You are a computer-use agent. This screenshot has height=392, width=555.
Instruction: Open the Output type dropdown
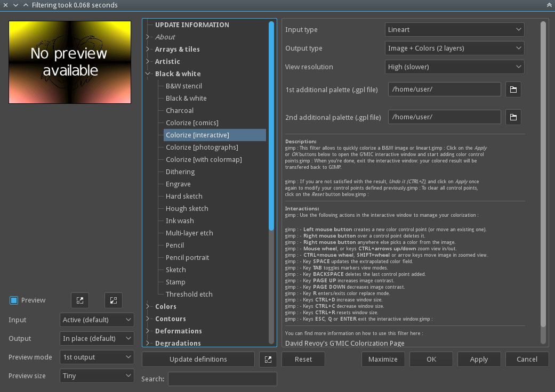[454, 48]
